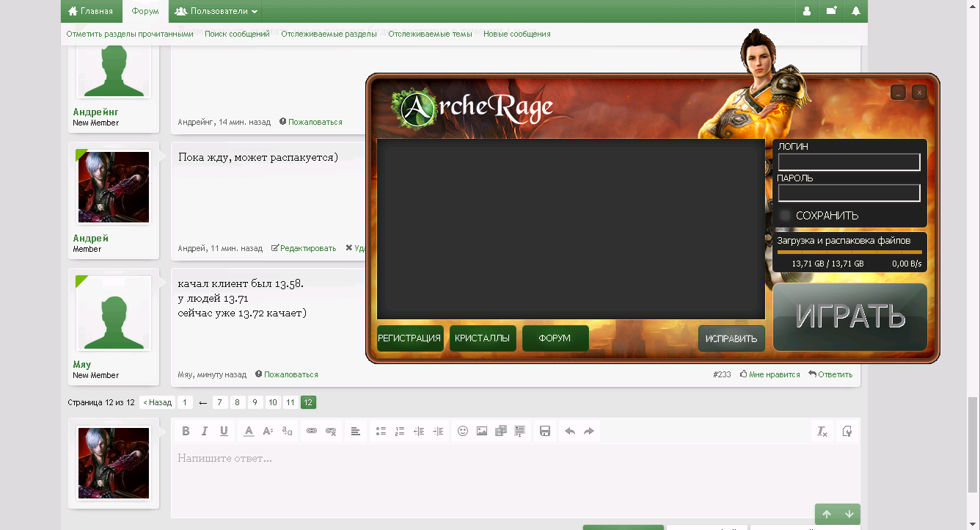Insert a bulleted list
The image size is (980, 530).
click(x=381, y=431)
